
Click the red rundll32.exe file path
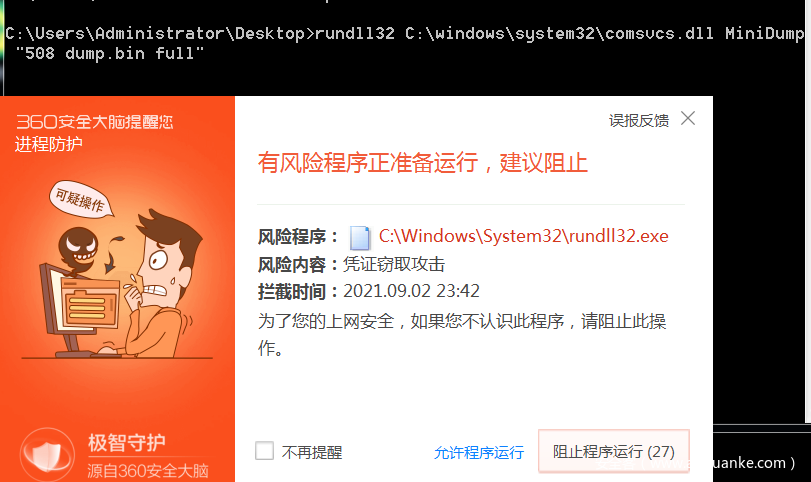coord(523,236)
